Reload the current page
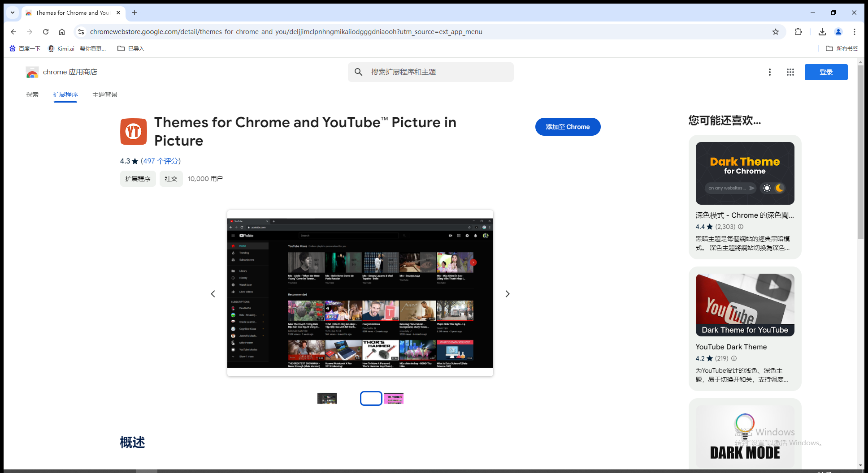Image resolution: width=868 pixels, height=473 pixels. click(46, 32)
